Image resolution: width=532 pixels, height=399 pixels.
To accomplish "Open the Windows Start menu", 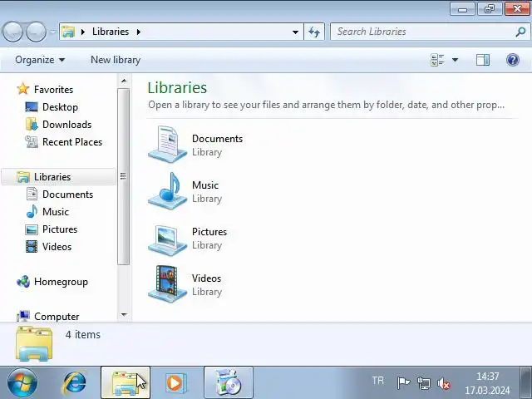I will (x=22, y=383).
